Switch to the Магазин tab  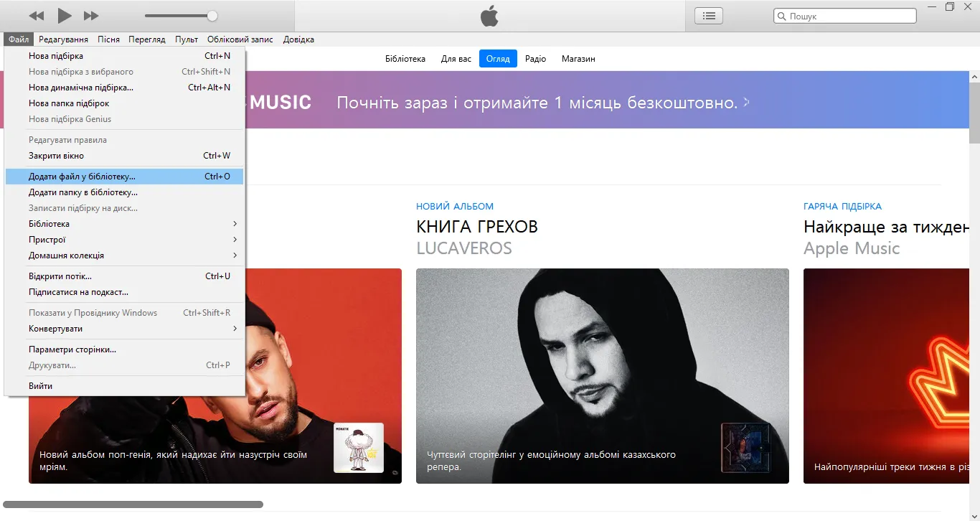578,59
